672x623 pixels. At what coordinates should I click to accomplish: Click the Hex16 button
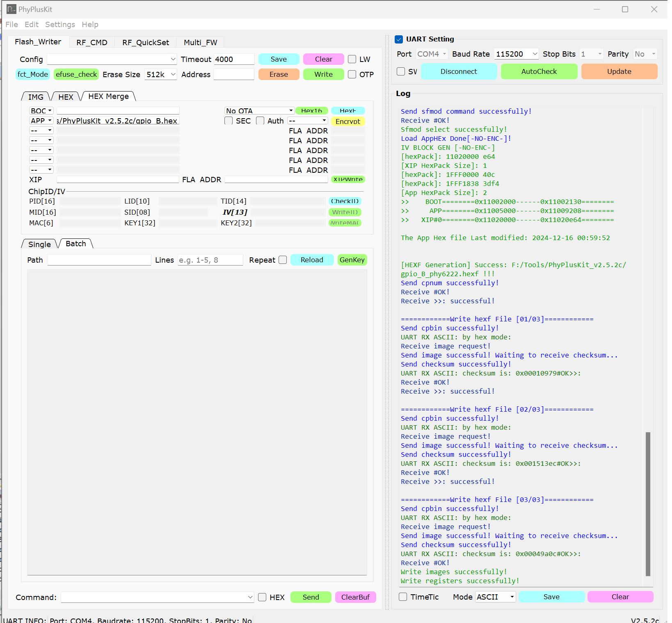pyautogui.click(x=311, y=111)
